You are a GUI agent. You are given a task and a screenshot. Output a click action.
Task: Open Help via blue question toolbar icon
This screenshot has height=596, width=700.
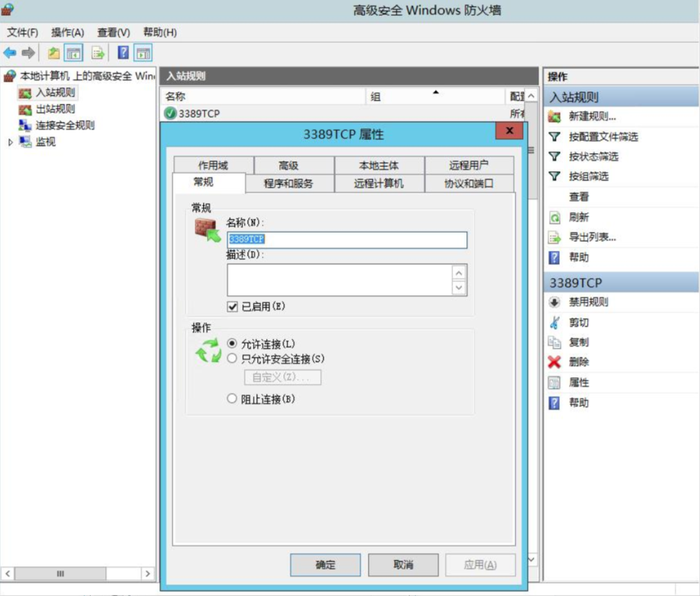coord(123,53)
